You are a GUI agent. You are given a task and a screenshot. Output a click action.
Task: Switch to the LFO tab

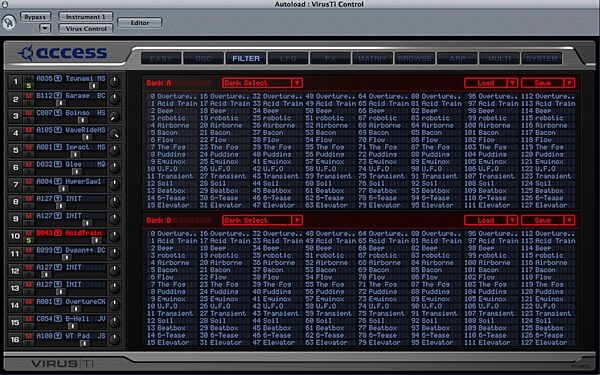(x=288, y=59)
